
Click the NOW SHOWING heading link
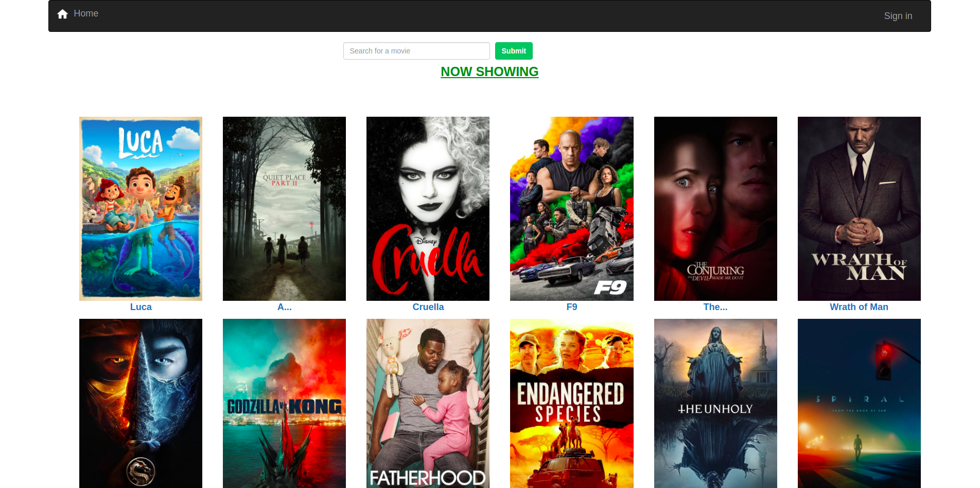click(489, 71)
